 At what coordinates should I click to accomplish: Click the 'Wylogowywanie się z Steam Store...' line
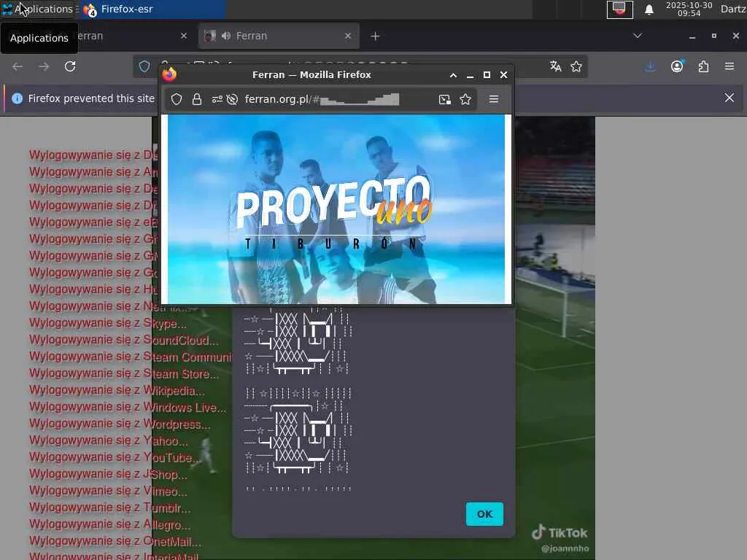[x=124, y=374]
